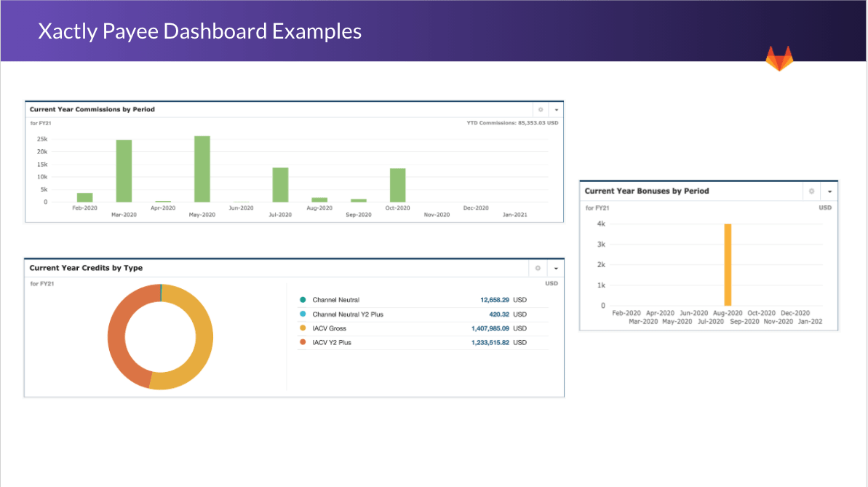Open Commissions by Period gear settings
Image resolution: width=868 pixels, height=487 pixels.
(541, 110)
